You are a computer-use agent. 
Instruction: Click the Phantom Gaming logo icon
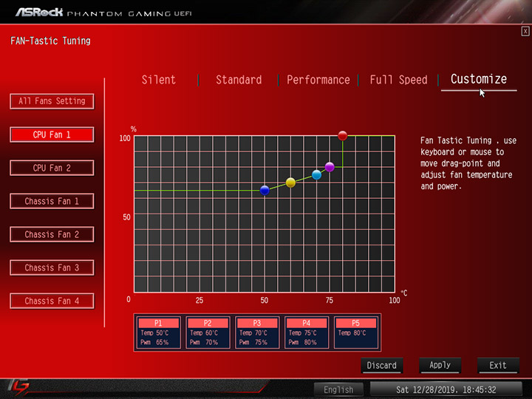point(18,387)
